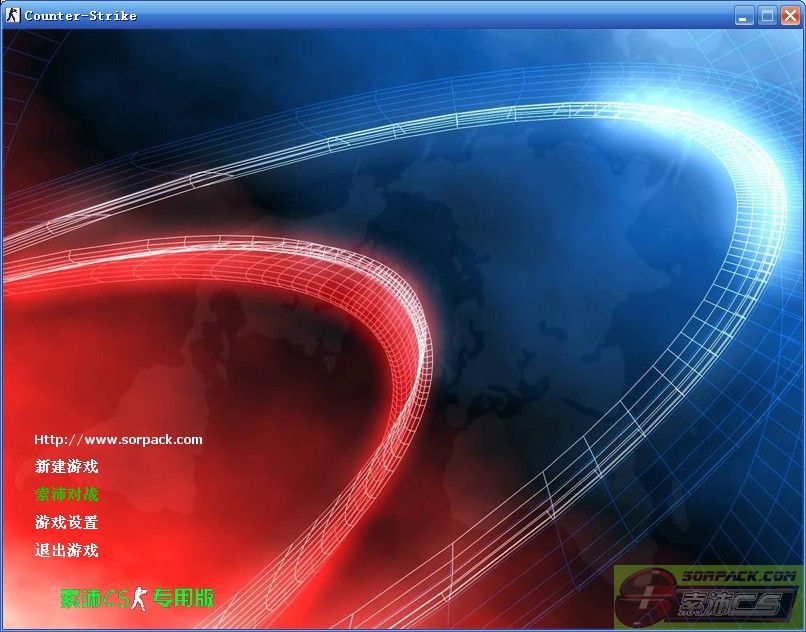
Task: Click the red crosshair emblem at bottom right
Action: click(646, 596)
